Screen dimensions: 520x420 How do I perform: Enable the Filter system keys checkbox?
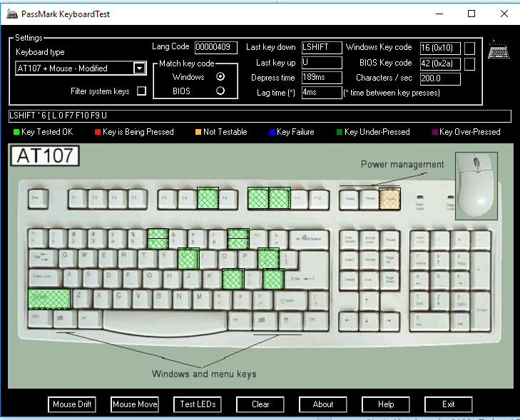(141, 91)
